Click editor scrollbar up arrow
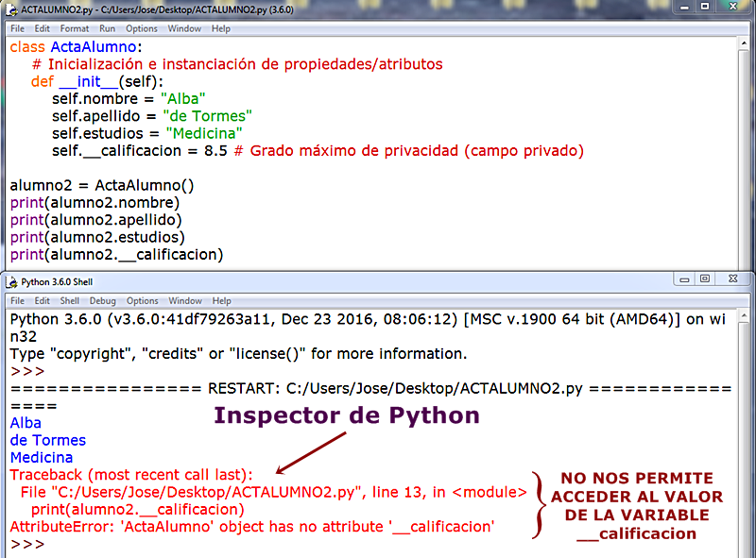 pyautogui.click(x=744, y=43)
